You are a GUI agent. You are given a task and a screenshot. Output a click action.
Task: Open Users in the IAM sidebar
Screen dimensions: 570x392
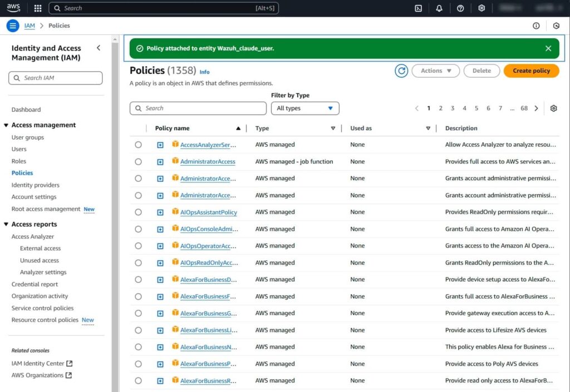(x=19, y=149)
